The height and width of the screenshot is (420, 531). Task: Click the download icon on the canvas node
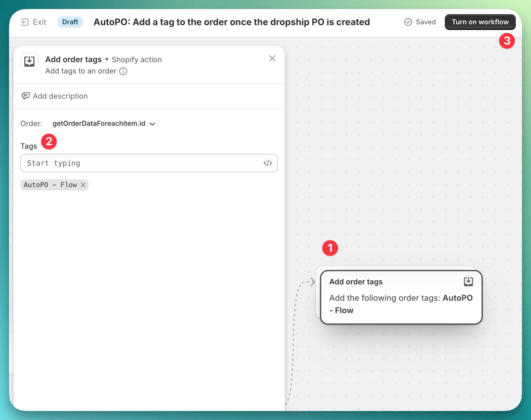[x=468, y=282]
